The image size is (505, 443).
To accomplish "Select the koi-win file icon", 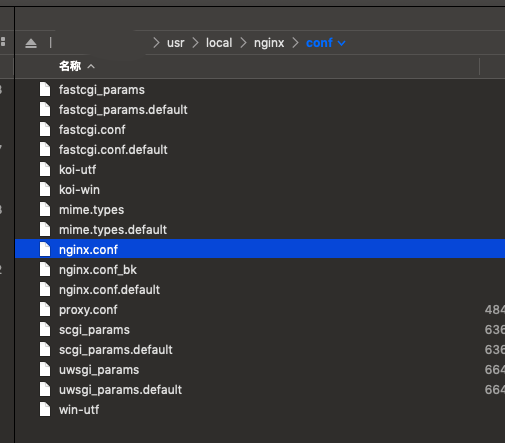I will pyautogui.click(x=45, y=190).
